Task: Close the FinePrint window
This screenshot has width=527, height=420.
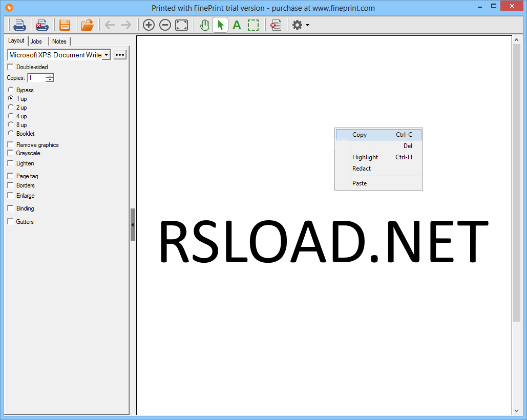Action: pyautogui.click(x=512, y=6)
